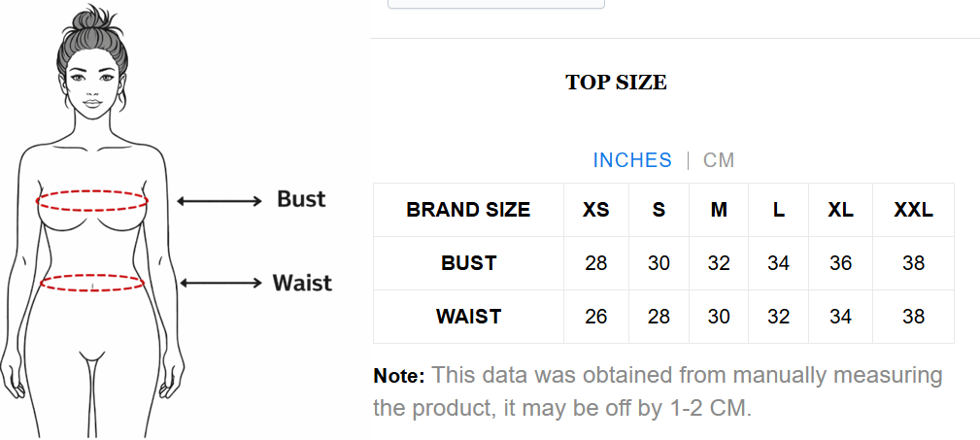The height and width of the screenshot is (440, 980).
Task: Switch size chart units to INCHES
Action: click(x=632, y=160)
